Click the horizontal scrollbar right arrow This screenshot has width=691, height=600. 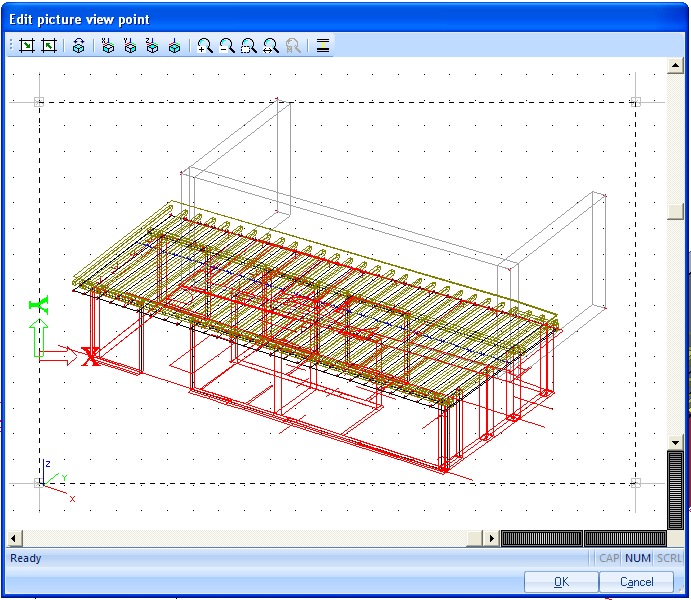[491, 538]
